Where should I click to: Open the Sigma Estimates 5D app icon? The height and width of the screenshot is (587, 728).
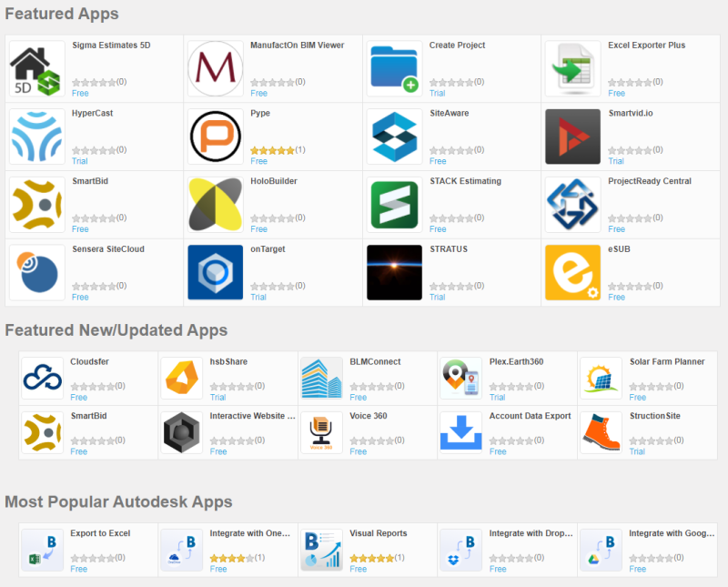pos(36,69)
